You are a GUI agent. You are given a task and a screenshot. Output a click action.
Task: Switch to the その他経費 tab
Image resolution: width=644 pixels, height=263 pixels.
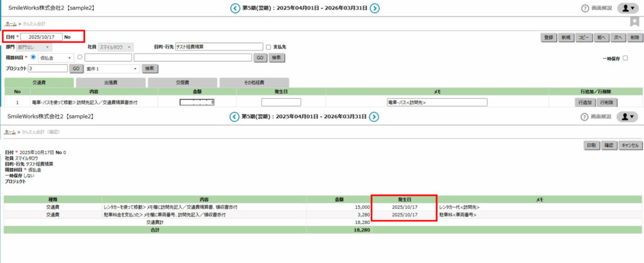(x=253, y=82)
